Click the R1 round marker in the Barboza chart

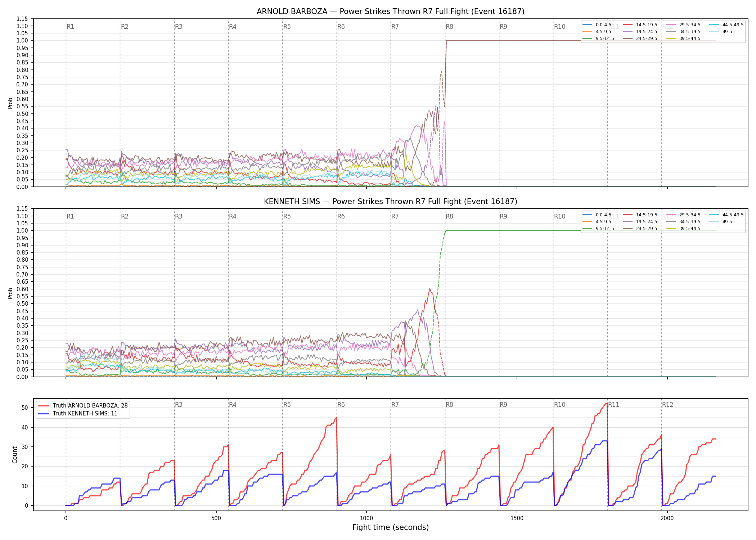point(70,27)
